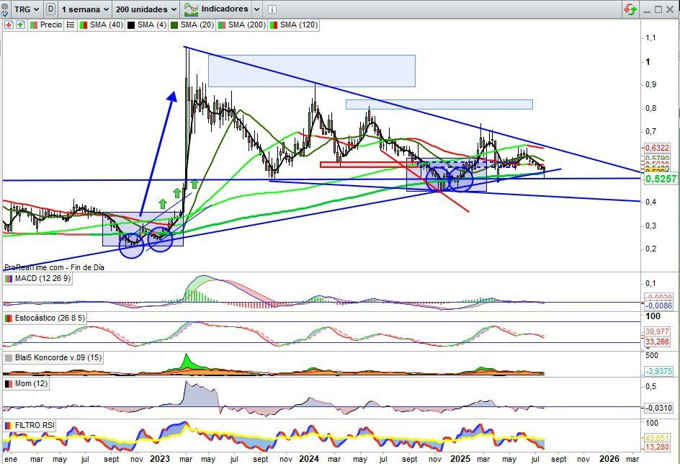Screen dimensions: 680x464
Task: Click the MACD (12 26 9) panel icon
Action: pos(9,278)
